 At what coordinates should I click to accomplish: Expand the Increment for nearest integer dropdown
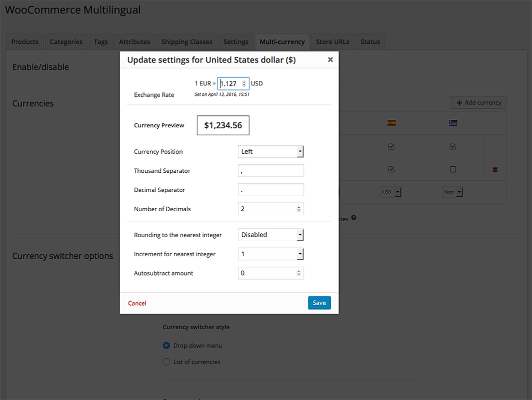[270, 254]
